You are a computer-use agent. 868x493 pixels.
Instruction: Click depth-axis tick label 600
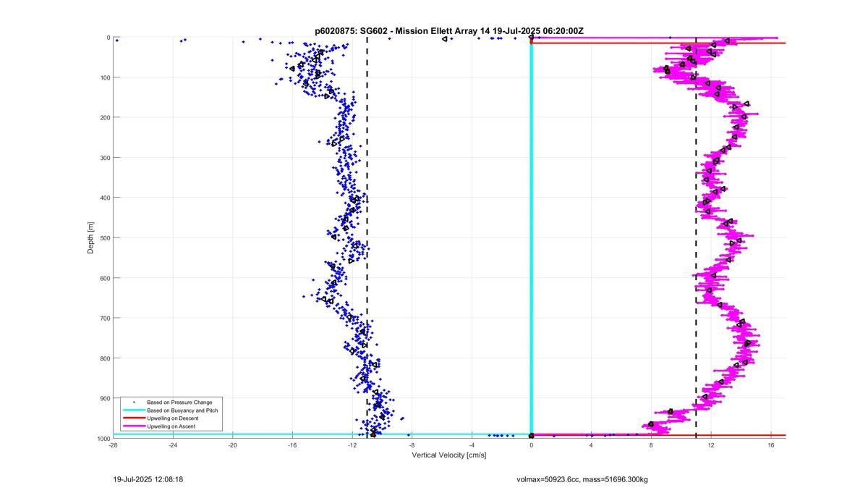pyautogui.click(x=105, y=278)
